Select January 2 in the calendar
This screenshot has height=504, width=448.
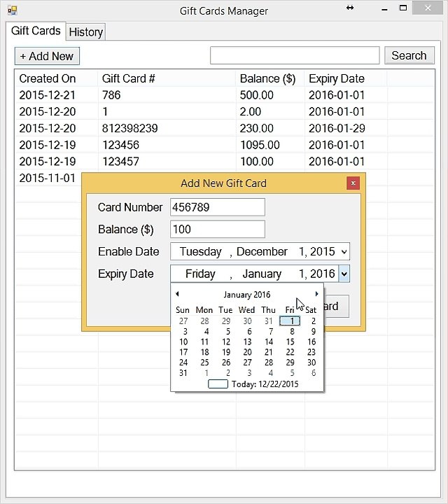314,321
